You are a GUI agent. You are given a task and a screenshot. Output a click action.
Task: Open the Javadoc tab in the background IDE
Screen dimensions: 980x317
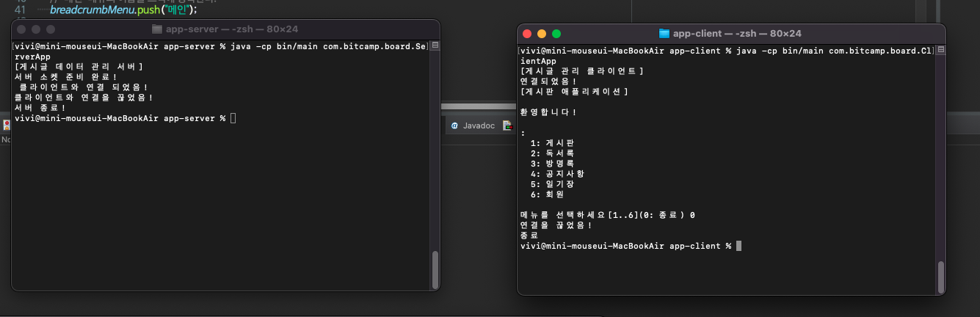click(x=473, y=125)
